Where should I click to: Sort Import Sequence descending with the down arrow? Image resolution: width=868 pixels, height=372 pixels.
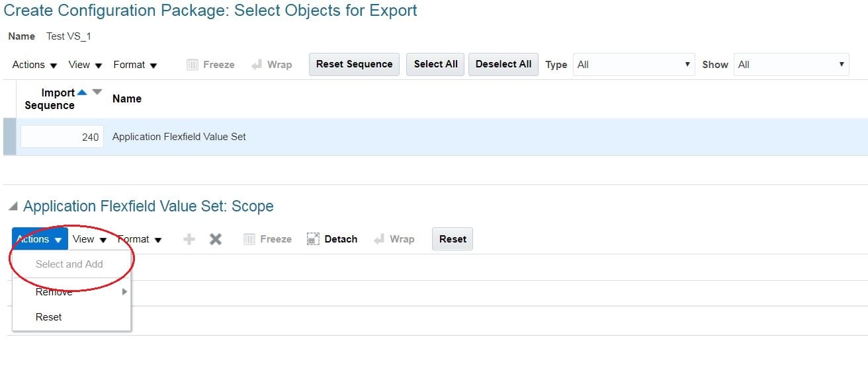click(x=97, y=93)
